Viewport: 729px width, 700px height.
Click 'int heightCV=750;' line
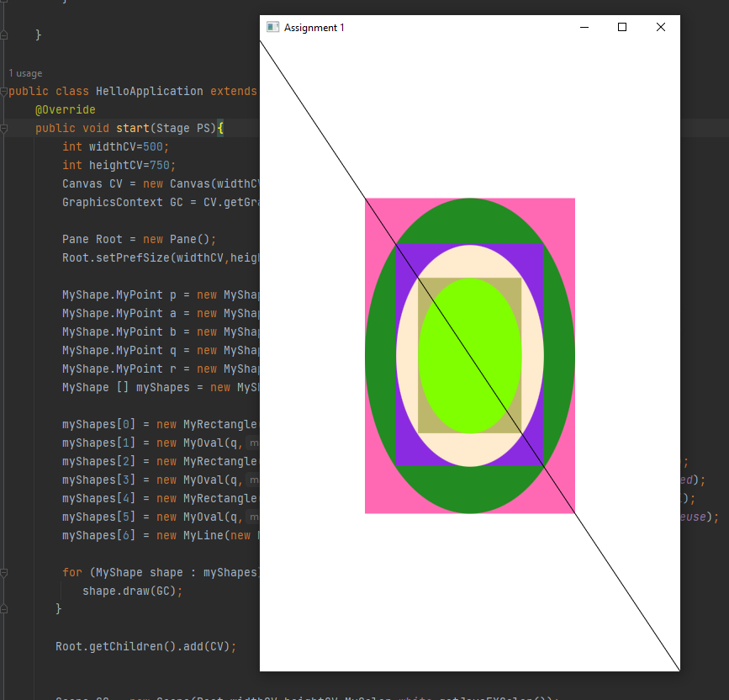tap(119, 166)
